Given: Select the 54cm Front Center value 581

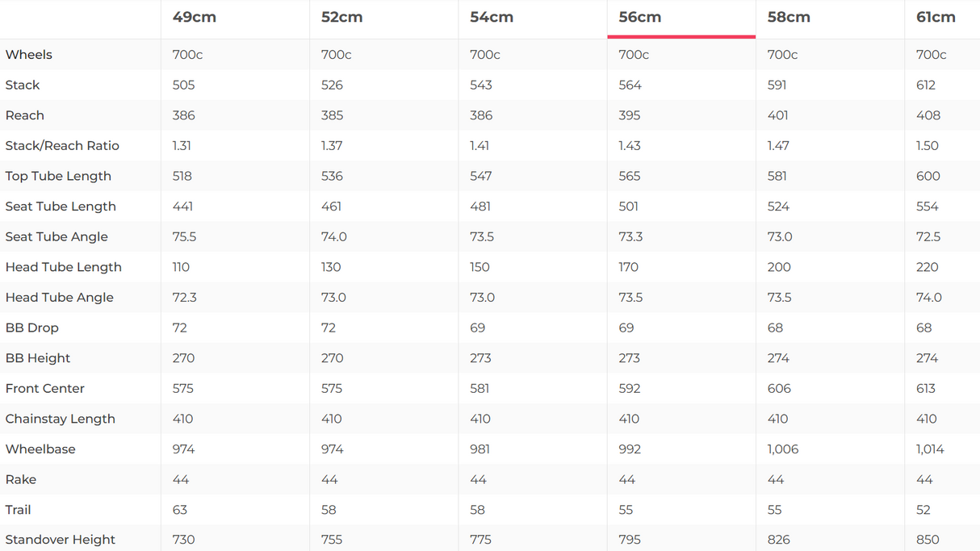Looking at the screenshot, I should coord(480,389).
